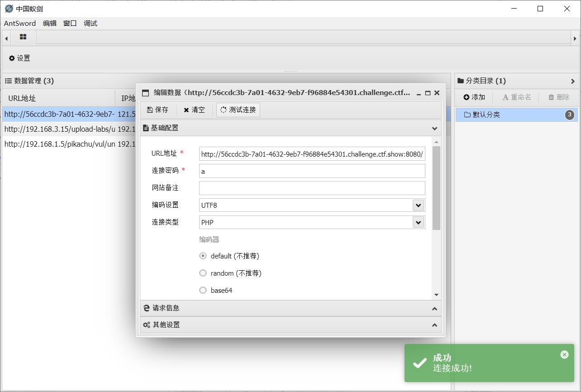Click the category directory folder icon
The width and height of the screenshot is (581, 392).
pos(461,81)
